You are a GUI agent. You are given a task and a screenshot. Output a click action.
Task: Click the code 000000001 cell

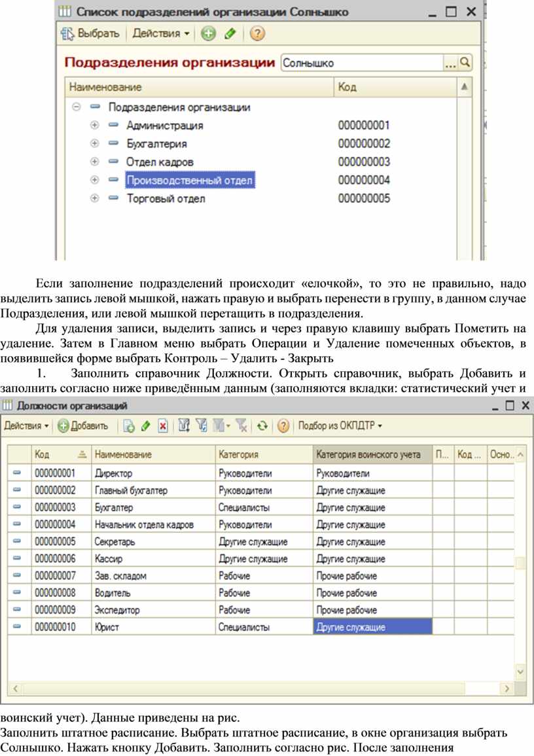(62, 473)
